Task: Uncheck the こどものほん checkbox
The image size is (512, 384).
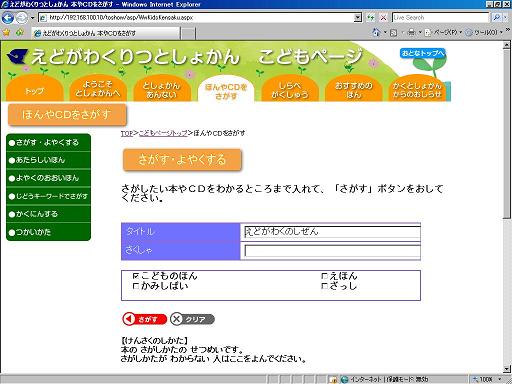Action: 136,276
